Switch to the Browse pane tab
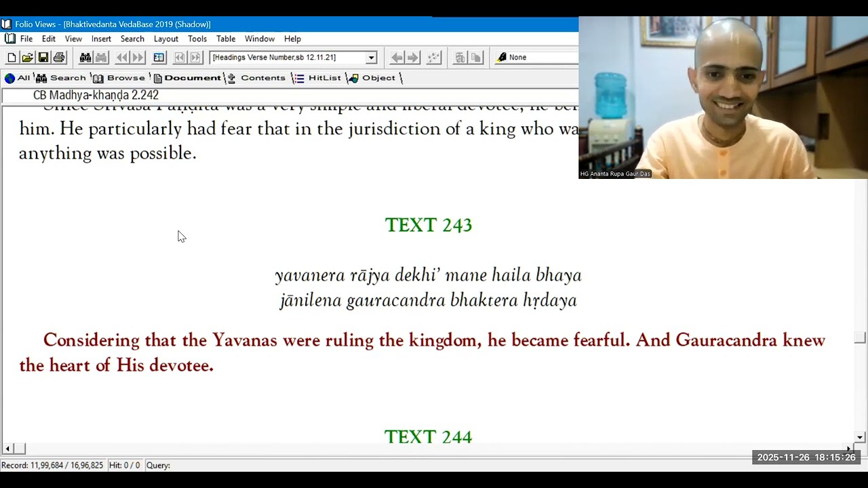Screen dimensions: 868x488 (119, 78)
